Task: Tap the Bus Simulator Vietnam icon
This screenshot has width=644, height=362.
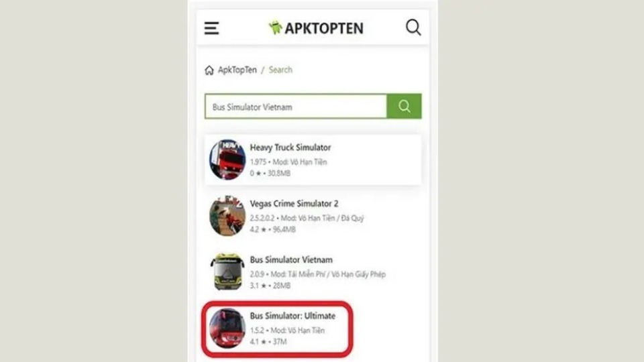Action: 227,271
